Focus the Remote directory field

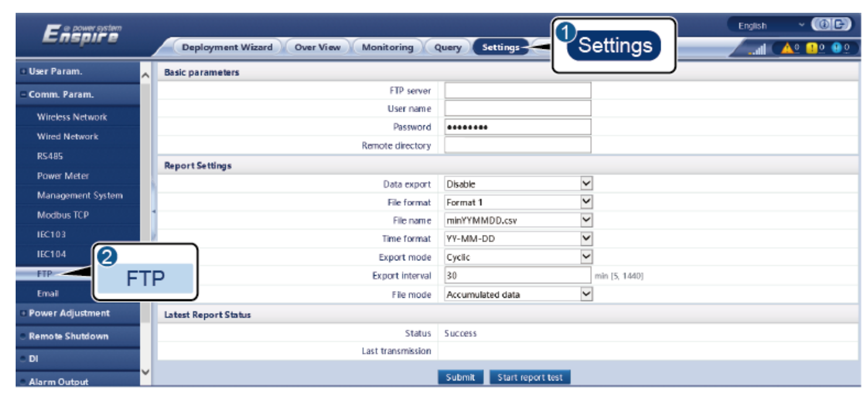click(518, 145)
